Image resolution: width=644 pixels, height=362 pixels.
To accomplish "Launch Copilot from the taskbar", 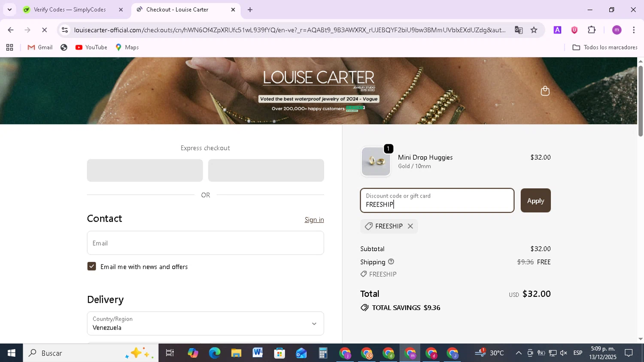I will (x=193, y=353).
